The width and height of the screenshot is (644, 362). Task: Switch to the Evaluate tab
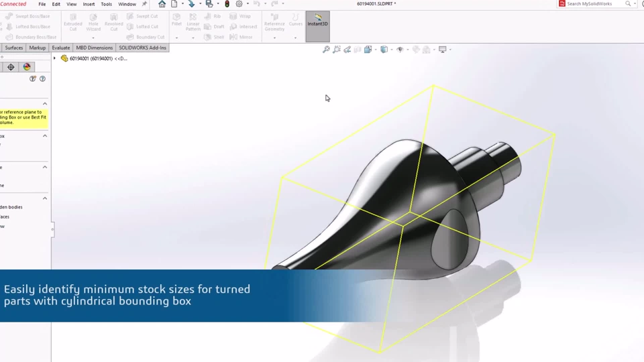61,48
